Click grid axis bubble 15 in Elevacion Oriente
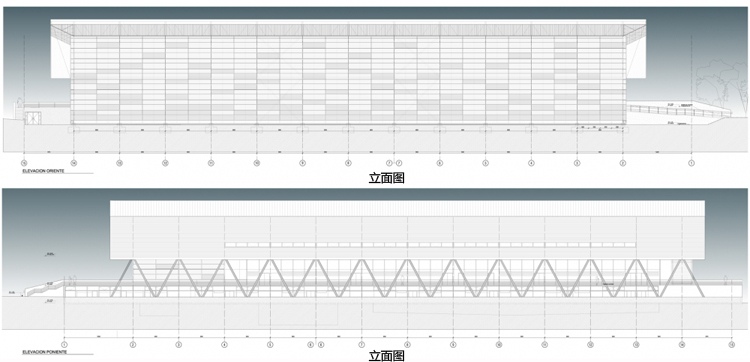The width and height of the screenshot is (750, 362). click(24, 163)
